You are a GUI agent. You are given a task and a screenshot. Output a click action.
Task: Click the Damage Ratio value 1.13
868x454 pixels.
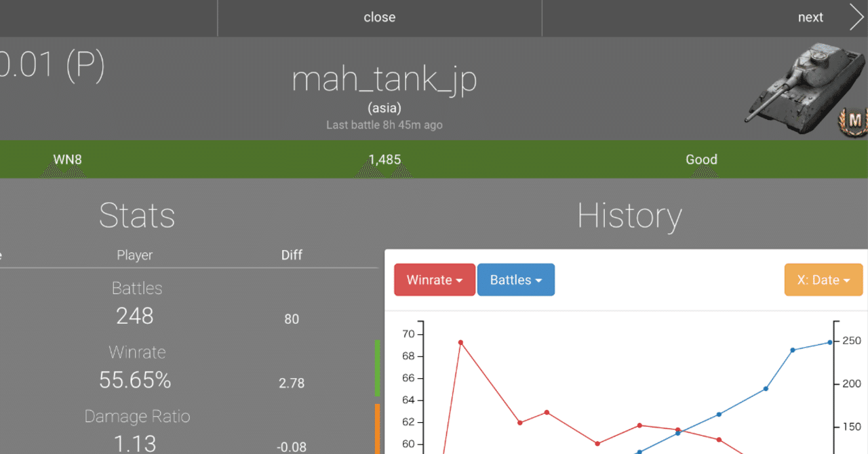pyautogui.click(x=135, y=444)
